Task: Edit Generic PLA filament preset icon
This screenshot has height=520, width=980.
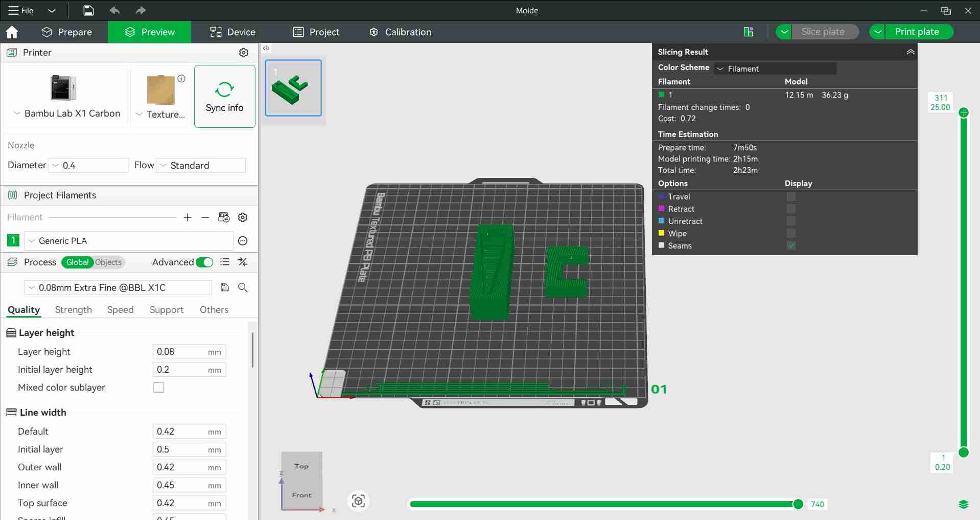Action: click(x=243, y=241)
